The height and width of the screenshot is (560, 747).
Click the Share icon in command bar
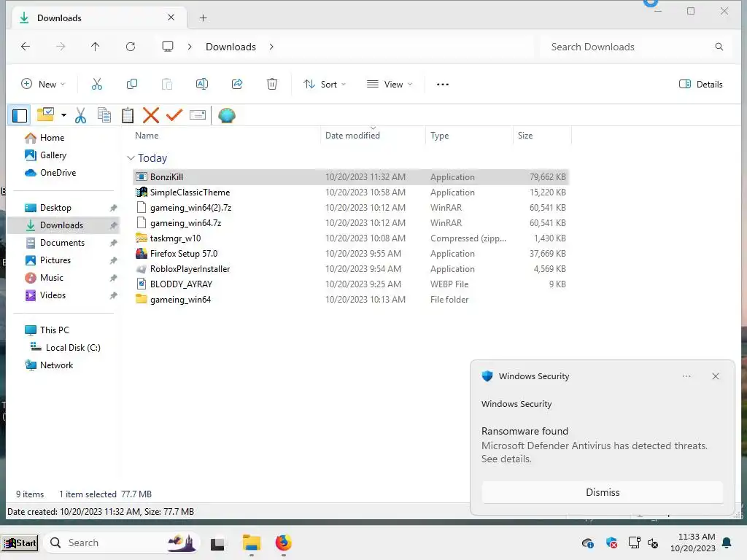[237, 85]
